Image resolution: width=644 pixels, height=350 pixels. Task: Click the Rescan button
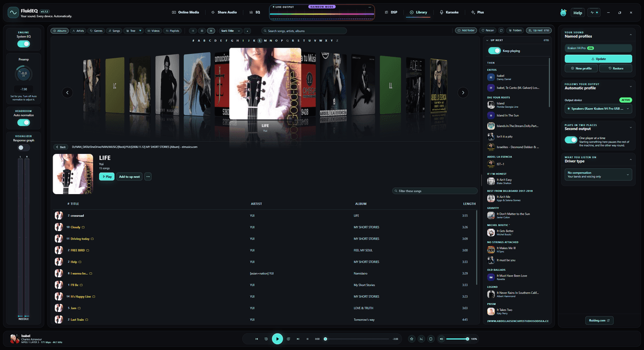coord(487,31)
